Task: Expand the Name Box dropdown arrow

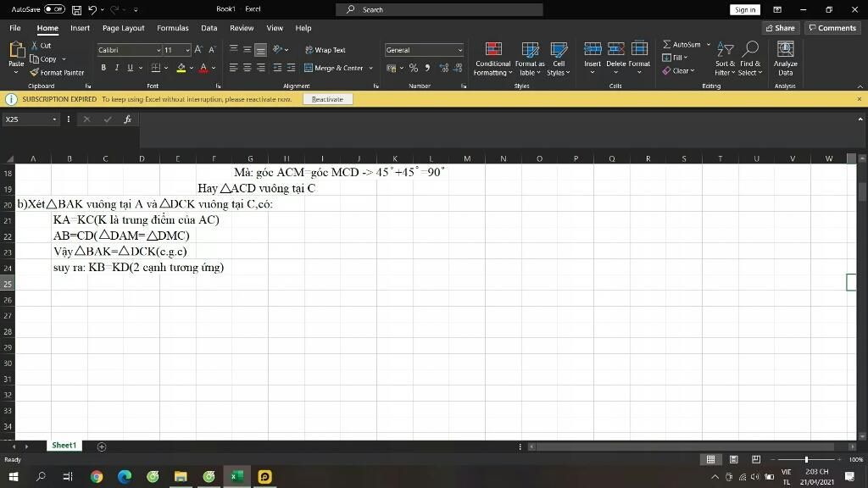Action: click(x=54, y=119)
